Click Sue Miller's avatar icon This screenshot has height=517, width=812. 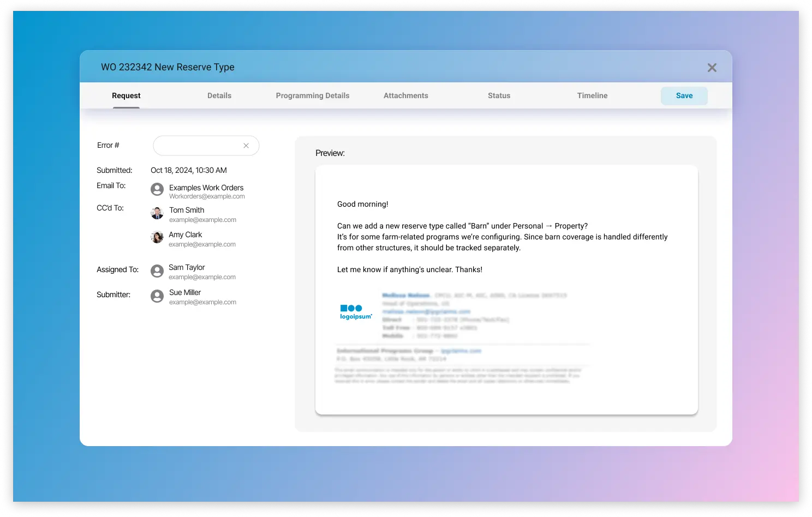point(157,296)
